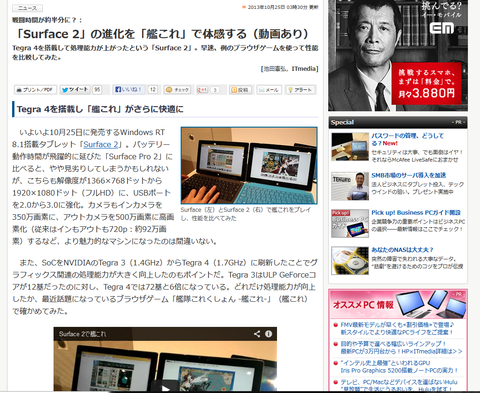Click the Tekuno man thumbnail
This screenshot has width=480, height=393.
350,186
